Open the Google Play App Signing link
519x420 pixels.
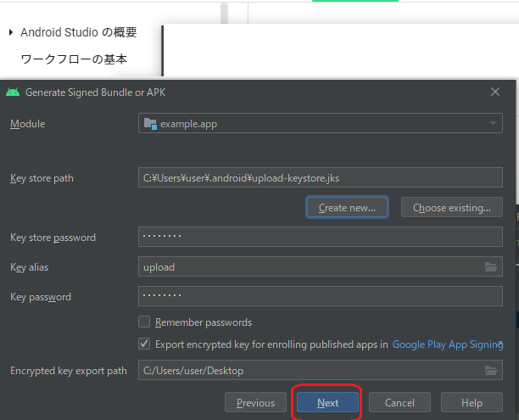(448, 344)
